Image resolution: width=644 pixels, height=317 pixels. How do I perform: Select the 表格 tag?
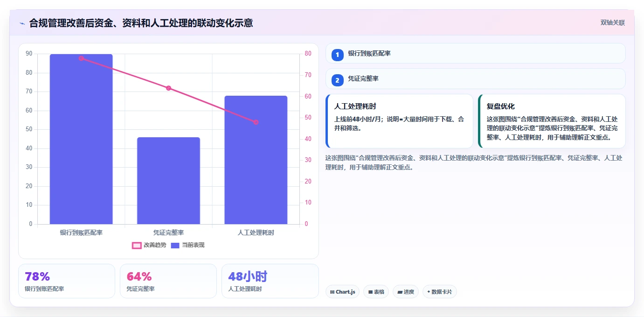click(x=376, y=292)
